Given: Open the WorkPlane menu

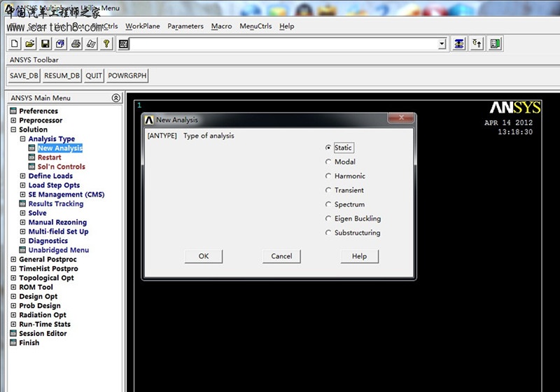Looking at the screenshot, I should pyautogui.click(x=142, y=27).
